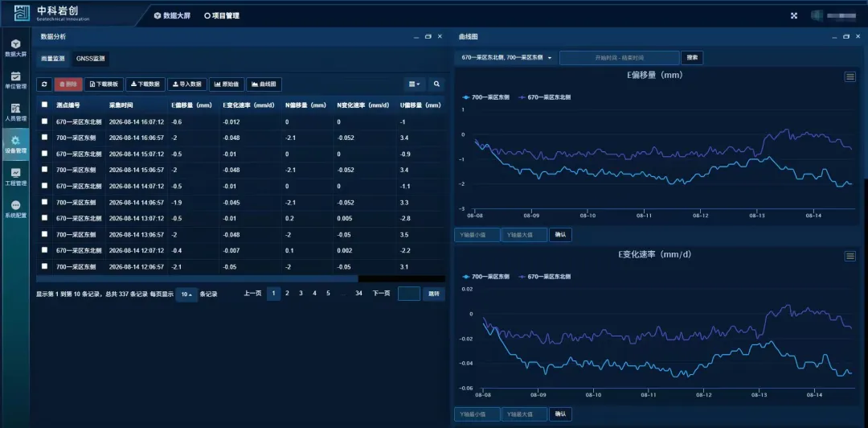Screen dimensions: 868x428
Task: Click the refresh icon in table toolbar
Action: tap(44, 84)
